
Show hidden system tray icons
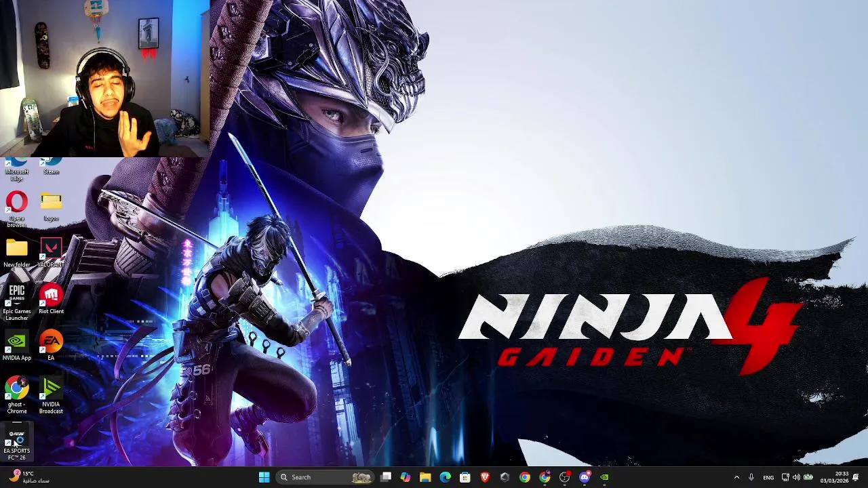pos(736,477)
